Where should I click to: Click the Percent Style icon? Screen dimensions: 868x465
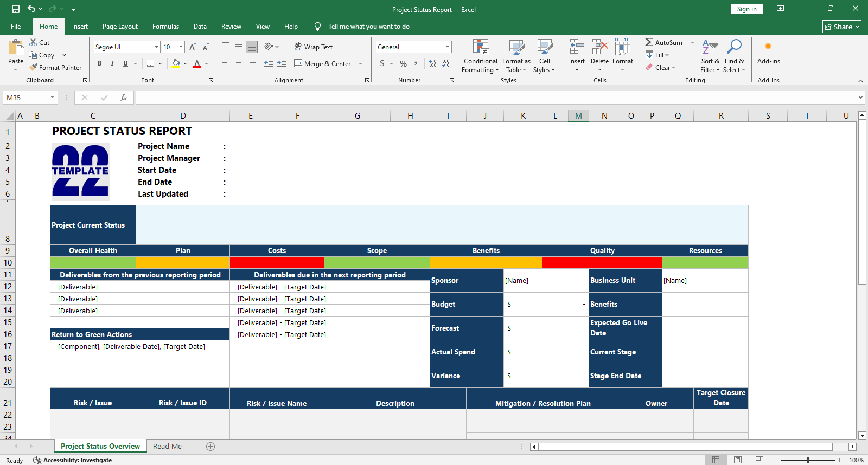(403, 63)
